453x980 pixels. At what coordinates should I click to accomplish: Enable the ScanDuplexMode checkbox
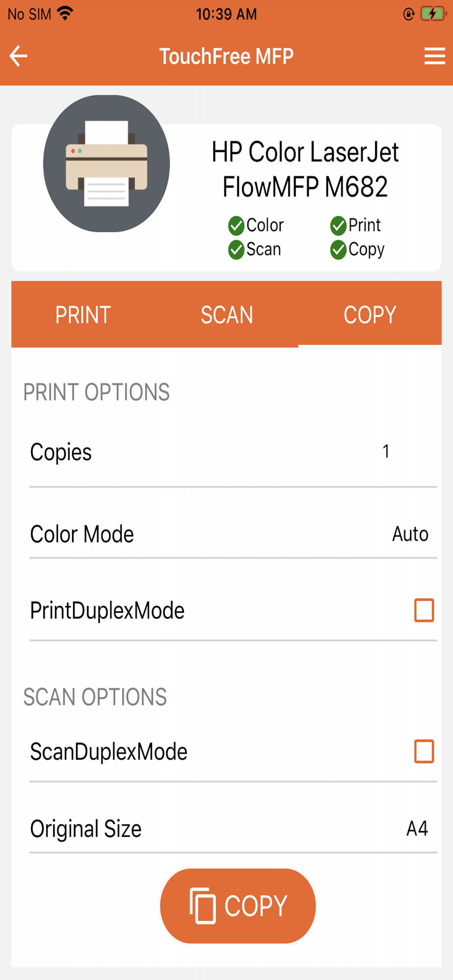(x=424, y=752)
